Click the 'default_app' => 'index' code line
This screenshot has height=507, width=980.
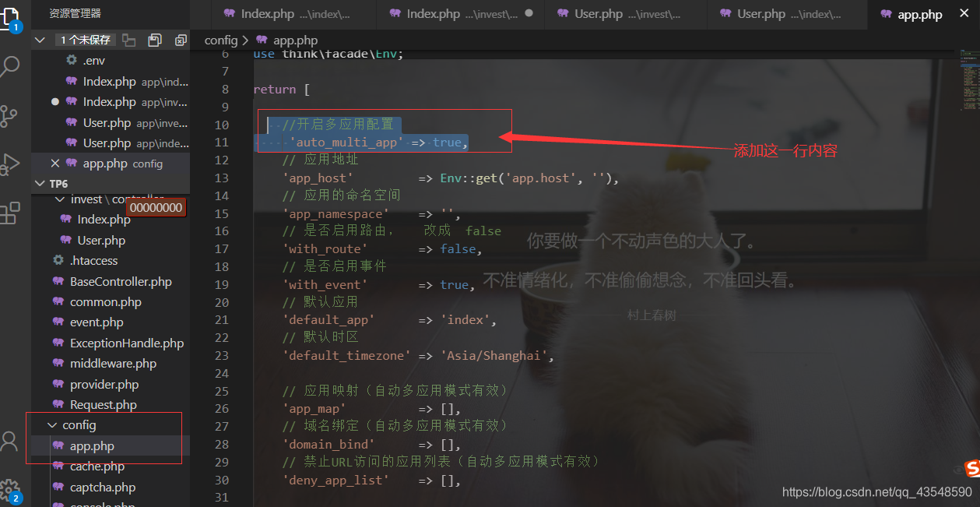pos(389,319)
